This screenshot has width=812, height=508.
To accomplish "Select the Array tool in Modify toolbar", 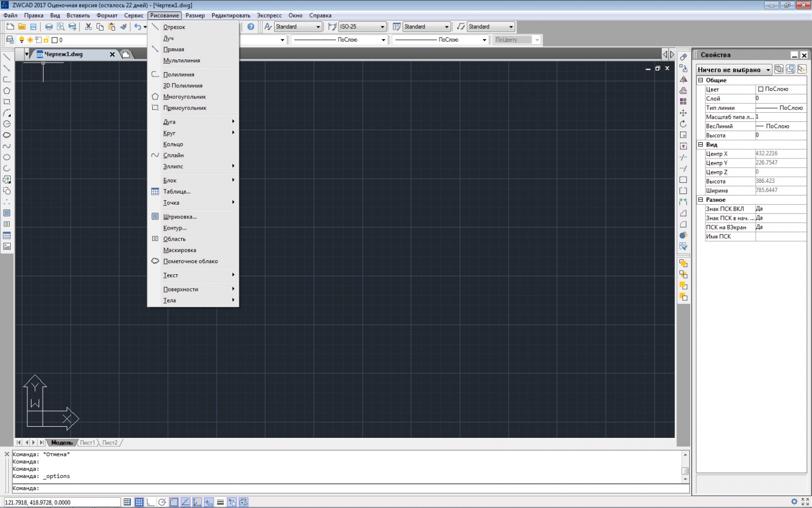I will (684, 102).
